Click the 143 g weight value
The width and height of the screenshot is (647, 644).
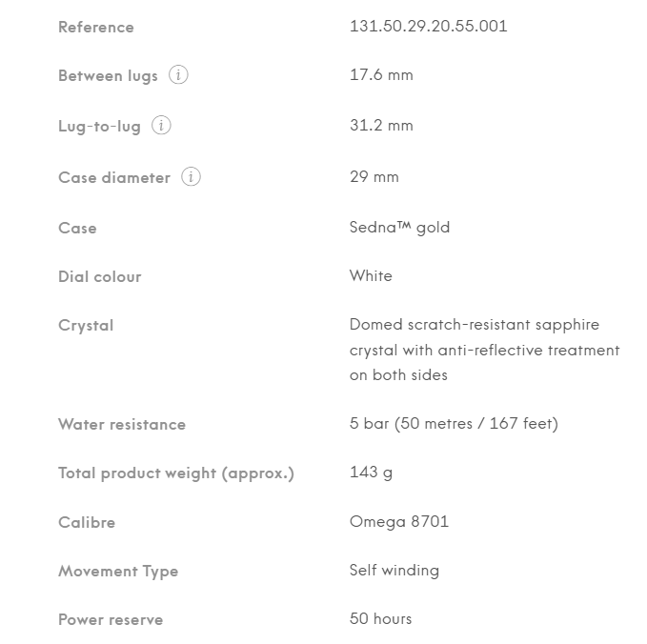coord(371,473)
